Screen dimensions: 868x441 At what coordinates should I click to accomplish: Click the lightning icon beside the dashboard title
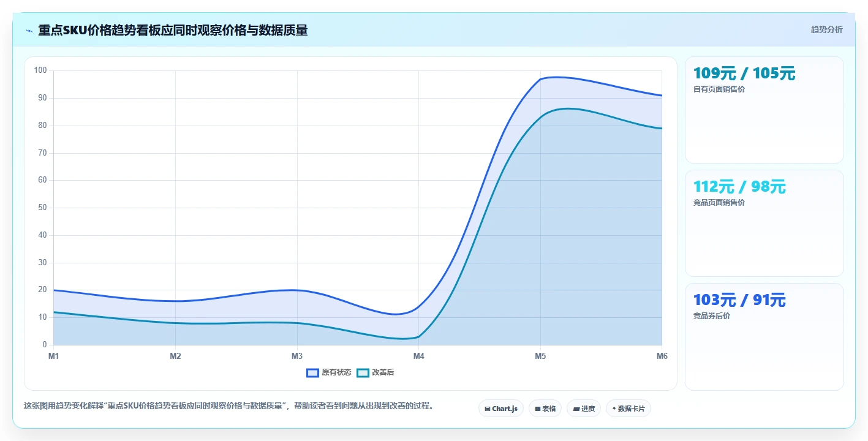[x=29, y=31]
